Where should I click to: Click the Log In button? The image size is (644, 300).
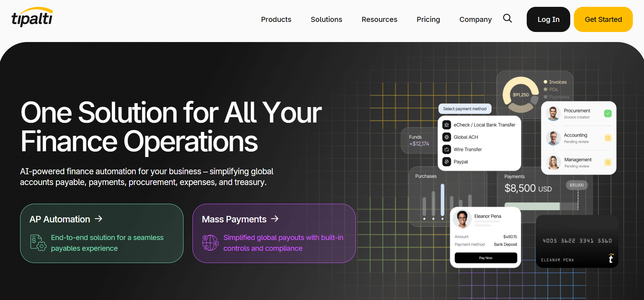[548, 19]
